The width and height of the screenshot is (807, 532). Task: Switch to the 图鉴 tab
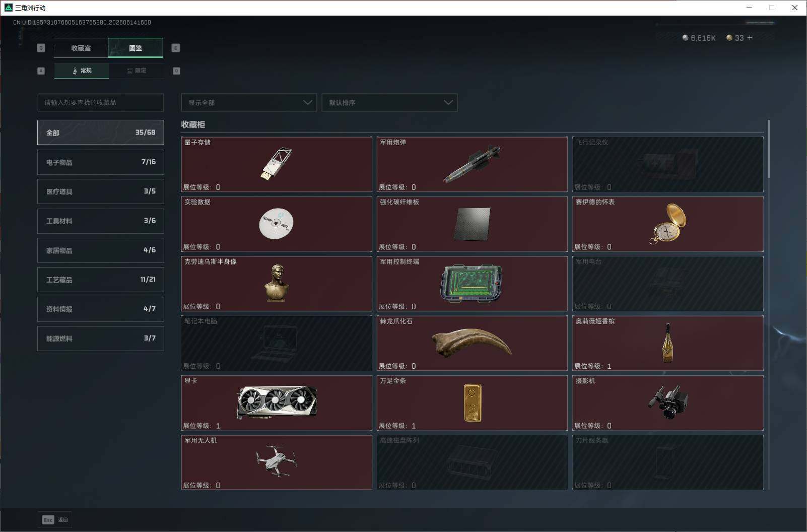(136, 48)
